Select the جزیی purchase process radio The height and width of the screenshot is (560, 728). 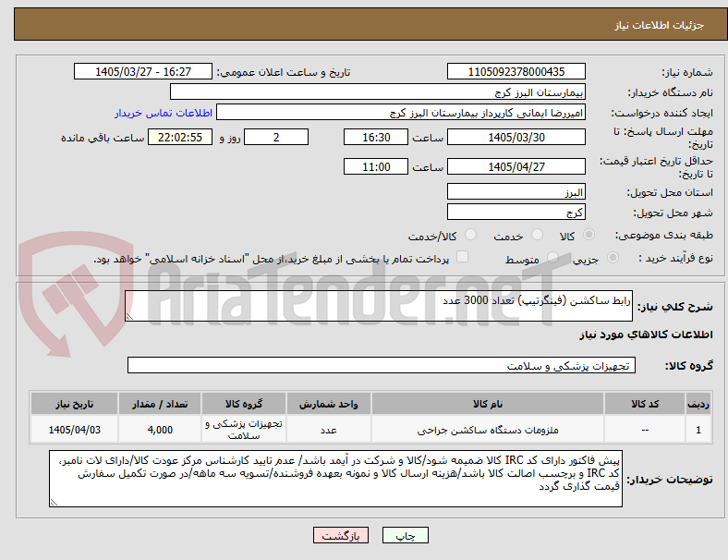[x=613, y=258]
